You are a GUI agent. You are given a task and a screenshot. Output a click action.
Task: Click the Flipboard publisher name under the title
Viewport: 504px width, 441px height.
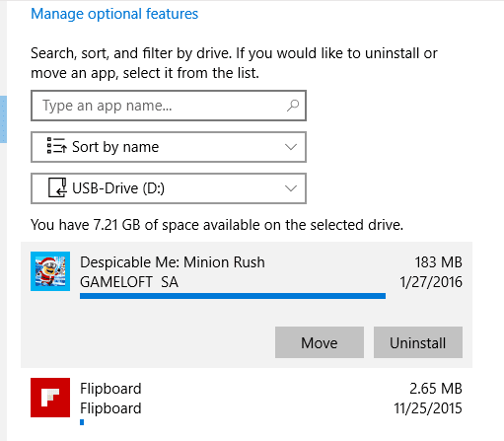coord(110,408)
